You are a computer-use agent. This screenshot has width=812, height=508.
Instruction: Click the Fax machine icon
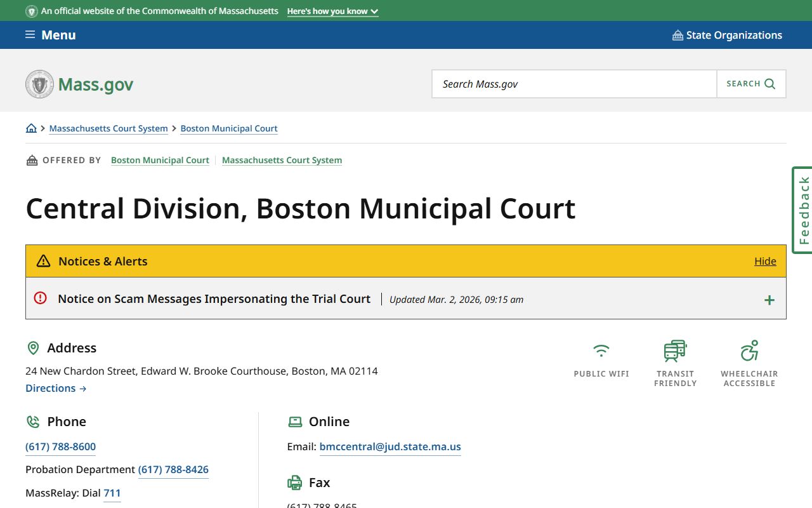coord(295,483)
